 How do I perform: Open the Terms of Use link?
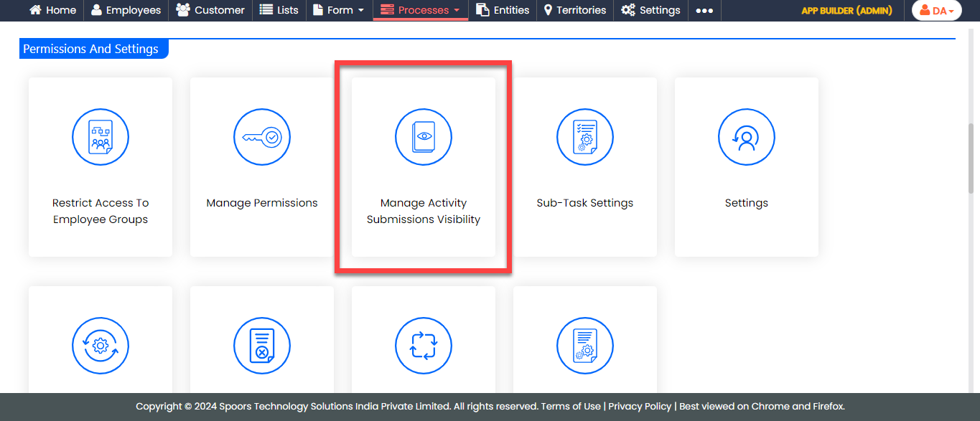571,406
